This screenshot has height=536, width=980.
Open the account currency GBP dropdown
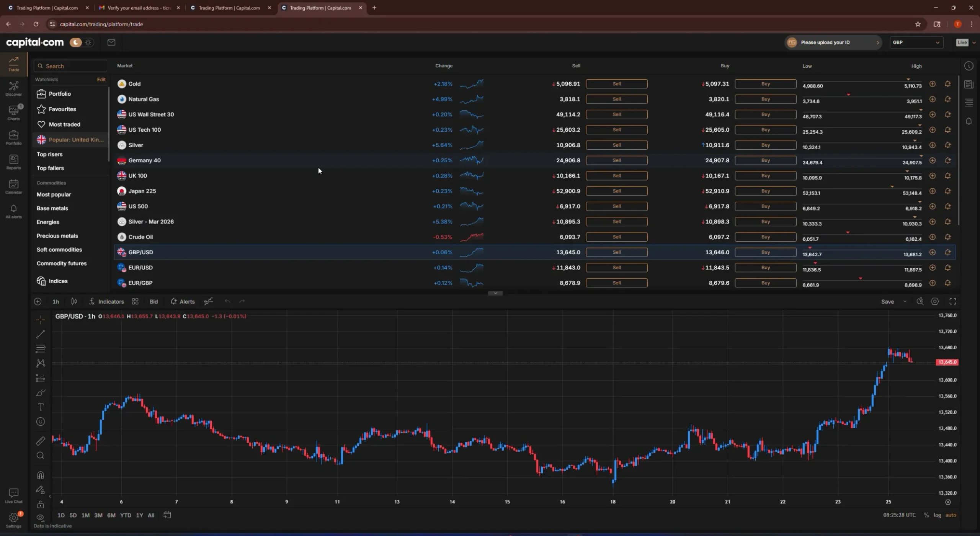[x=916, y=42]
